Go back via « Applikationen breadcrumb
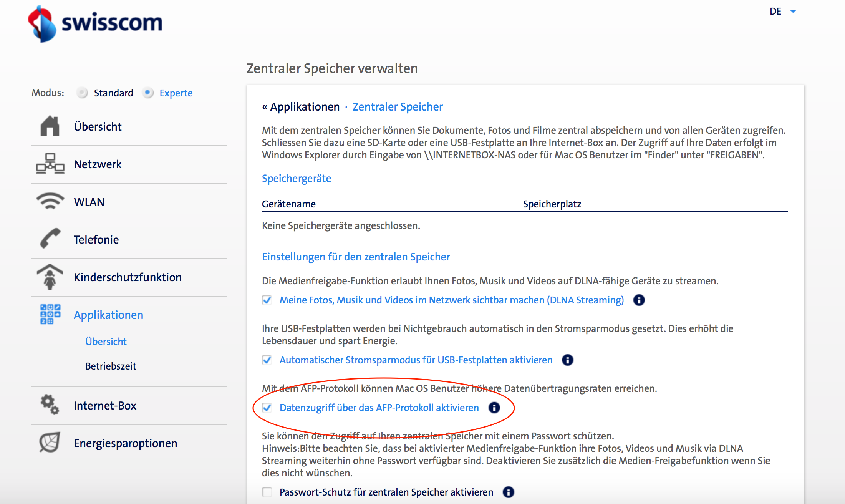This screenshot has height=504, width=845. [301, 106]
